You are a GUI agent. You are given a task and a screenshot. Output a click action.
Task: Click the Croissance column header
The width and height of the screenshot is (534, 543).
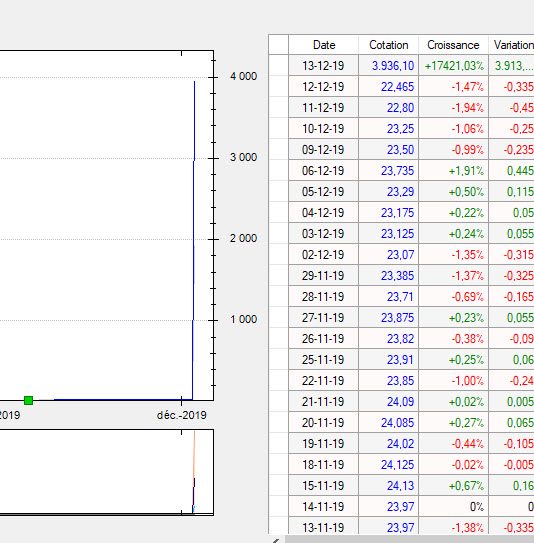click(x=453, y=45)
